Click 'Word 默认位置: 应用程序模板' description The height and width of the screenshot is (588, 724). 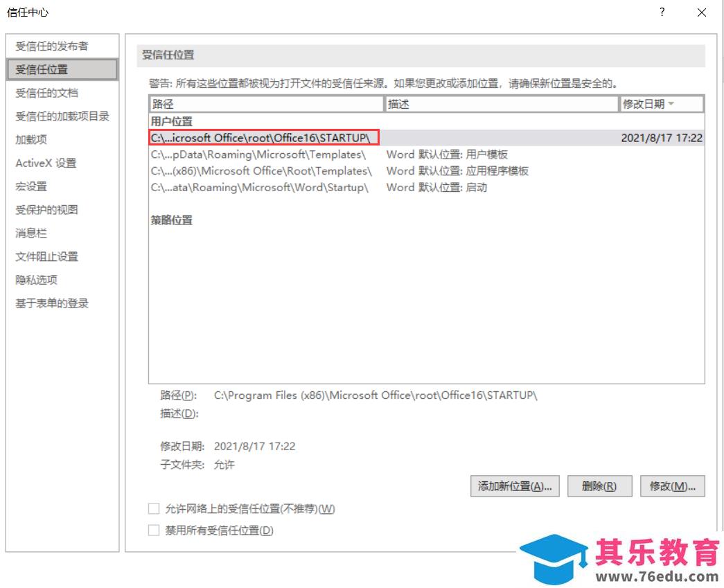pos(457,171)
